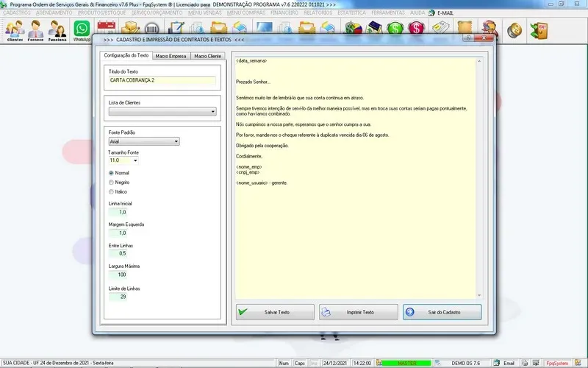Open the Clientes toolbar icon
Image resolution: width=588 pixels, height=368 pixels.
(x=15, y=31)
